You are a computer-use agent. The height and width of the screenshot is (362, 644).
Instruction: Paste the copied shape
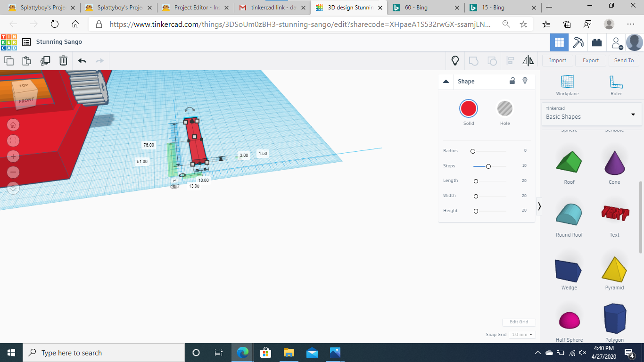27,60
